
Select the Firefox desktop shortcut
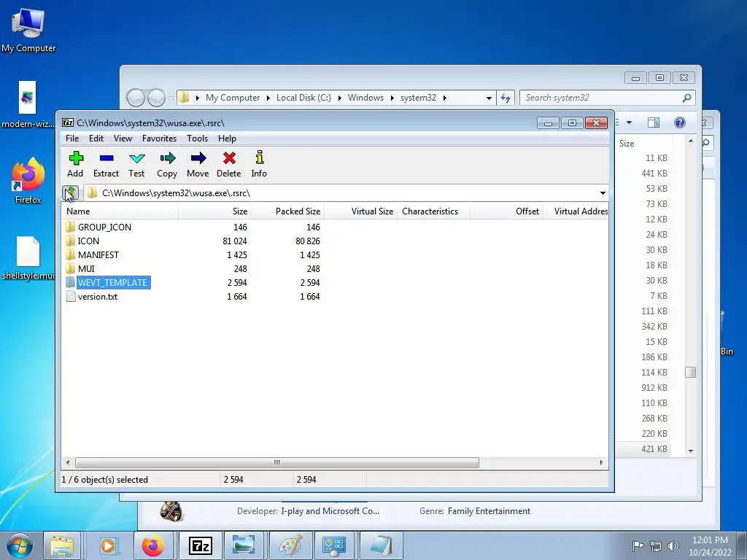(x=28, y=181)
